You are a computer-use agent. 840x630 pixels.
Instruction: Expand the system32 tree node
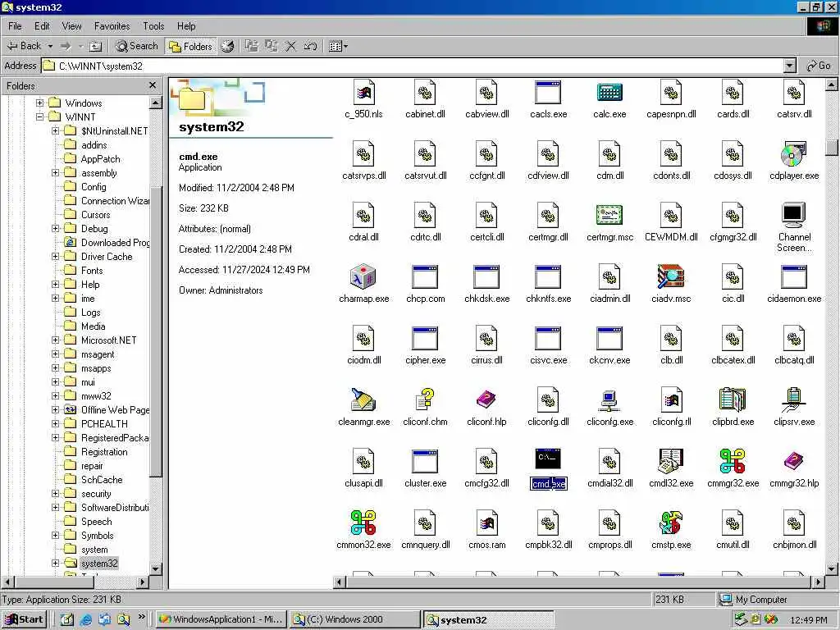55,563
